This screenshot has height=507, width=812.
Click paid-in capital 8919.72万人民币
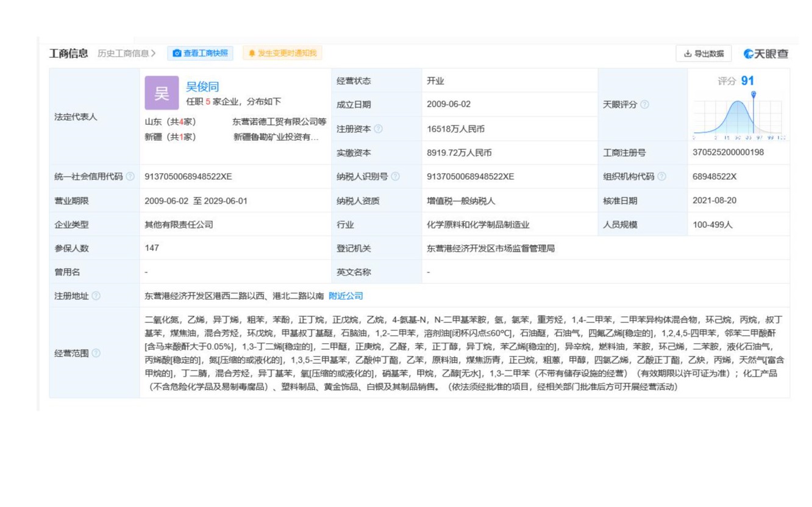pyautogui.click(x=459, y=153)
